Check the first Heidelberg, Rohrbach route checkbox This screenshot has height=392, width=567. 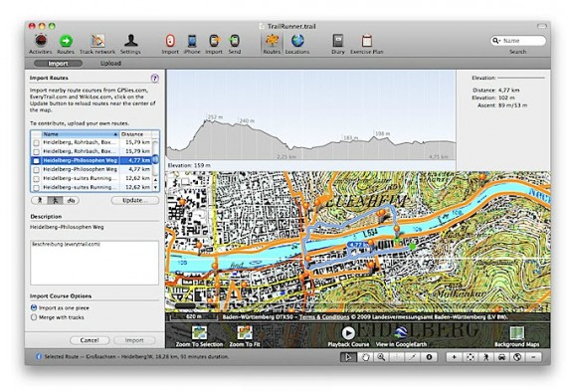[x=36, y=143]
